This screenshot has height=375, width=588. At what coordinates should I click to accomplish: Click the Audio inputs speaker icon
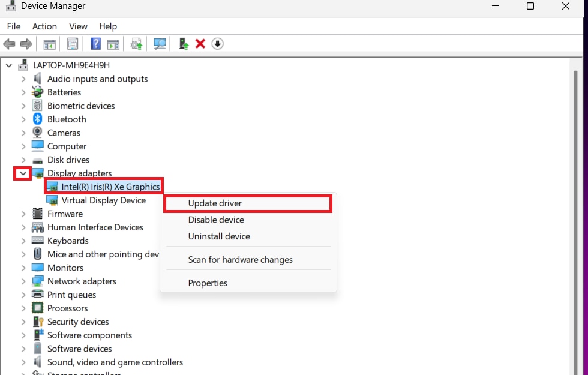coord(37,79)
